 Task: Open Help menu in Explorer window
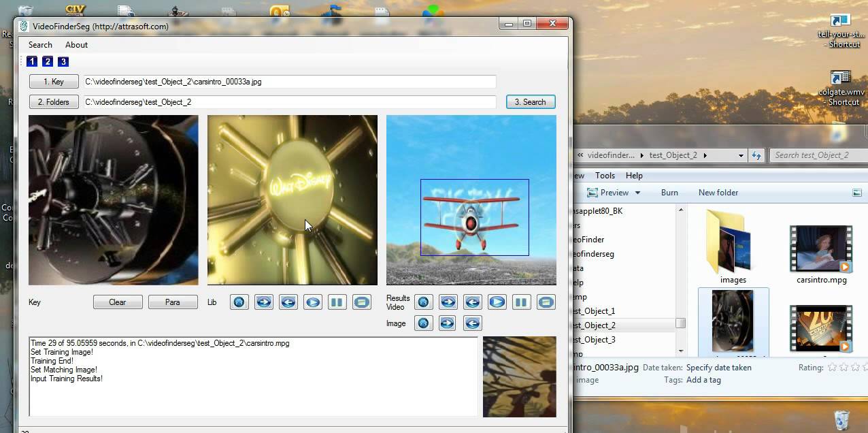(x=634, y=176)
